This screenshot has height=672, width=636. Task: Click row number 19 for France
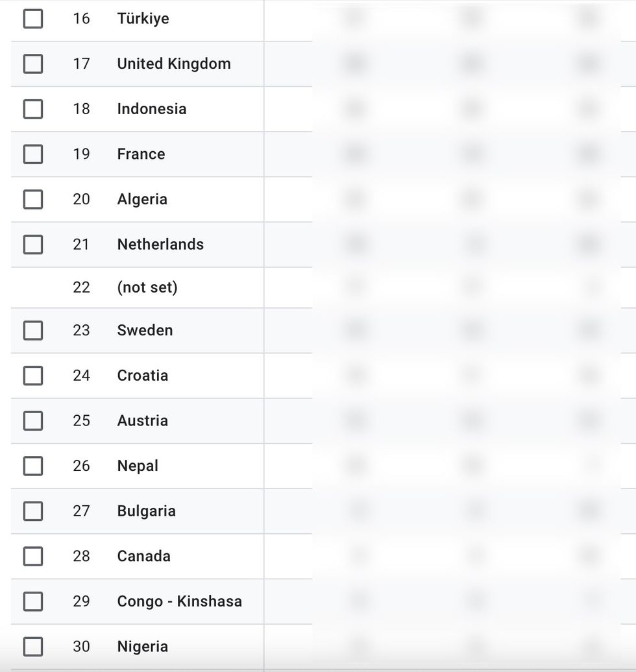click(x=81, y=154)
